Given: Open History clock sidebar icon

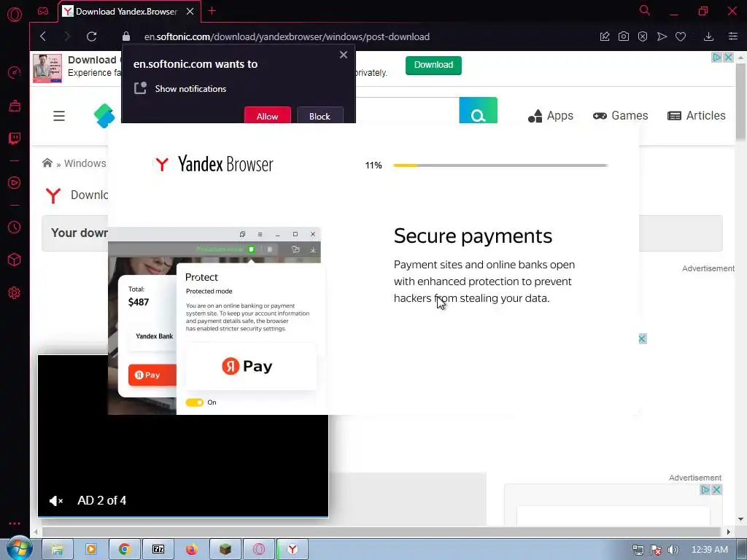Looking at the screenshot, I should pos(15,227).
